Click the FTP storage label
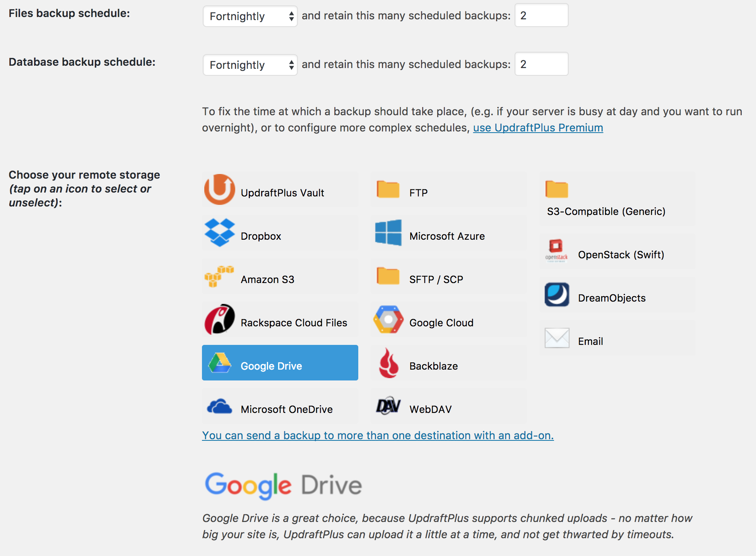The image size is (756, 556). (419, 193)
